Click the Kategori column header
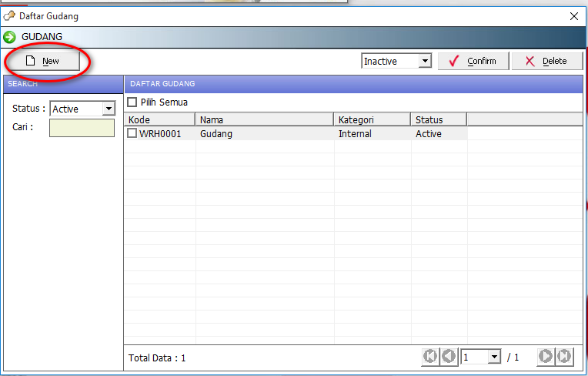Image resolution: width=588 pixels, height=376 pixels. [x=373, y=119]
